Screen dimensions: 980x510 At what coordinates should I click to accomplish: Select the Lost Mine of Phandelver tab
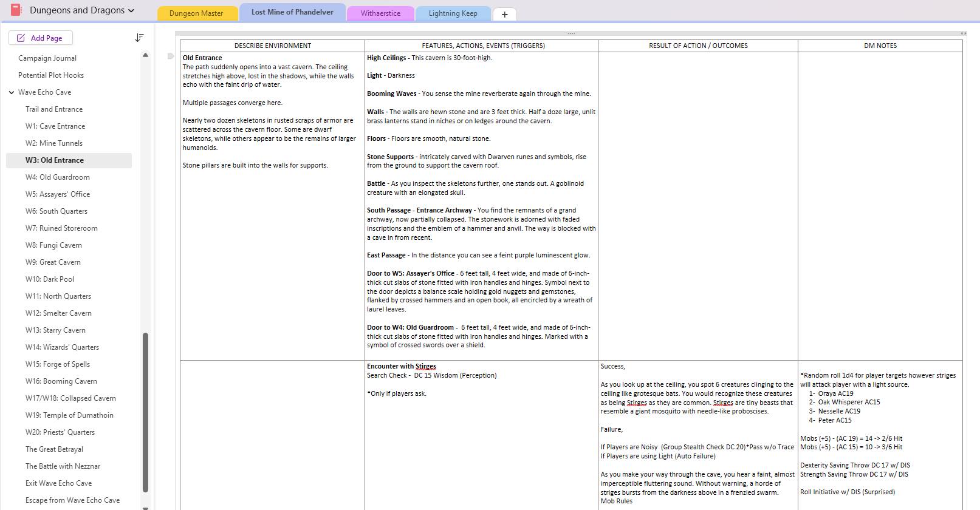point(292,12)
